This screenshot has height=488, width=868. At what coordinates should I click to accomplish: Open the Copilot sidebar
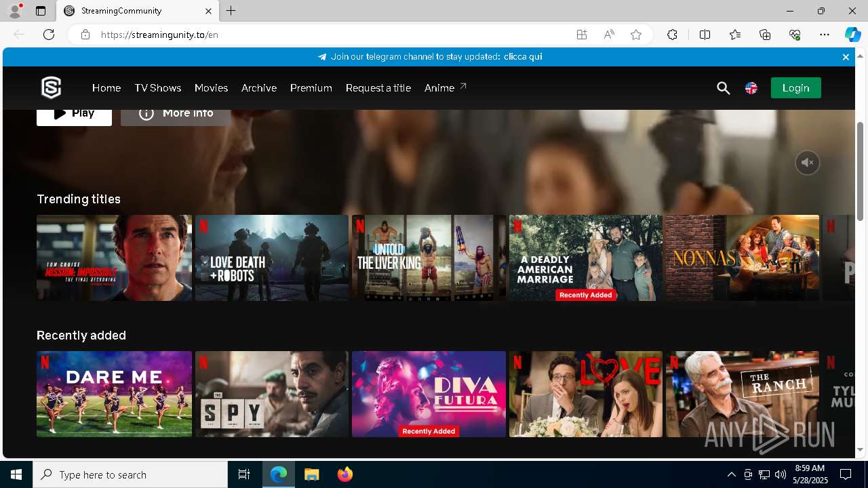(852, 35)
